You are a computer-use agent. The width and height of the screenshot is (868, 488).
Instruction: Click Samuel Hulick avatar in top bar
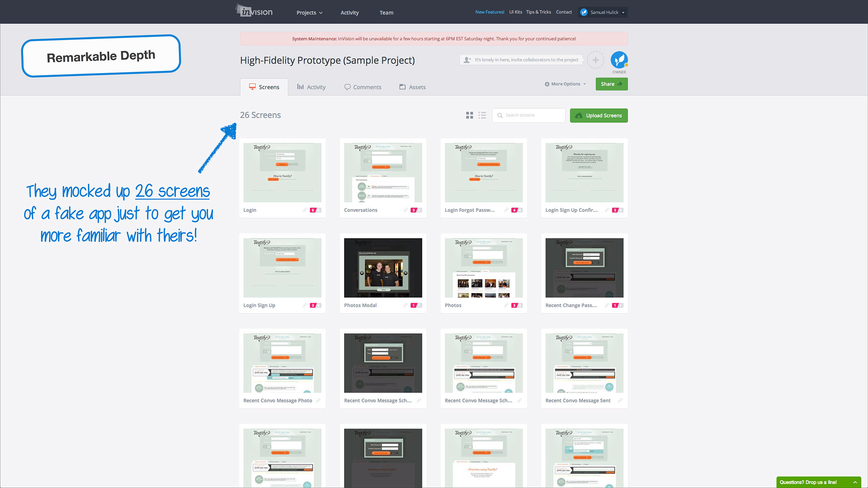(x=584, y=12)
